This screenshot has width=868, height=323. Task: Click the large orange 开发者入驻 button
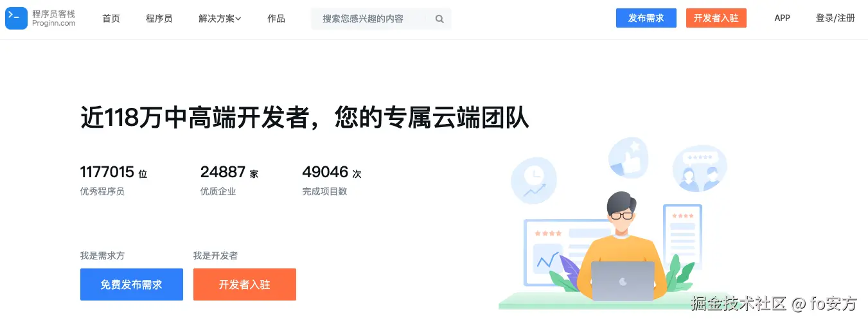click(245, 284)
